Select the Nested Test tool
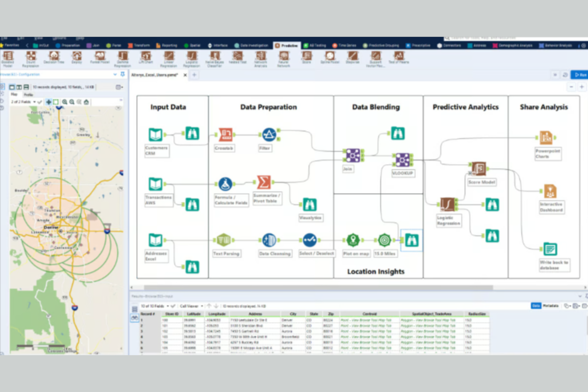Viewport: 588px width, 392px height. point(238,58)
